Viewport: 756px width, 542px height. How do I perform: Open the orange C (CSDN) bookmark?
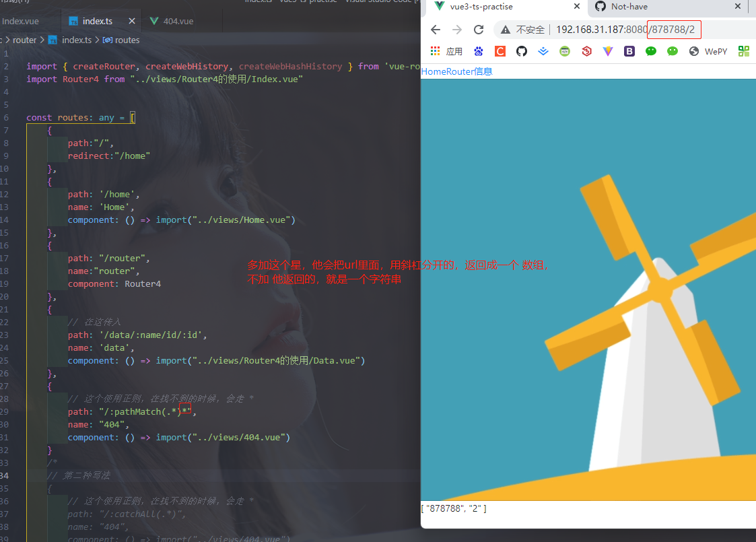pyautogui.click(x=500, y=51)
